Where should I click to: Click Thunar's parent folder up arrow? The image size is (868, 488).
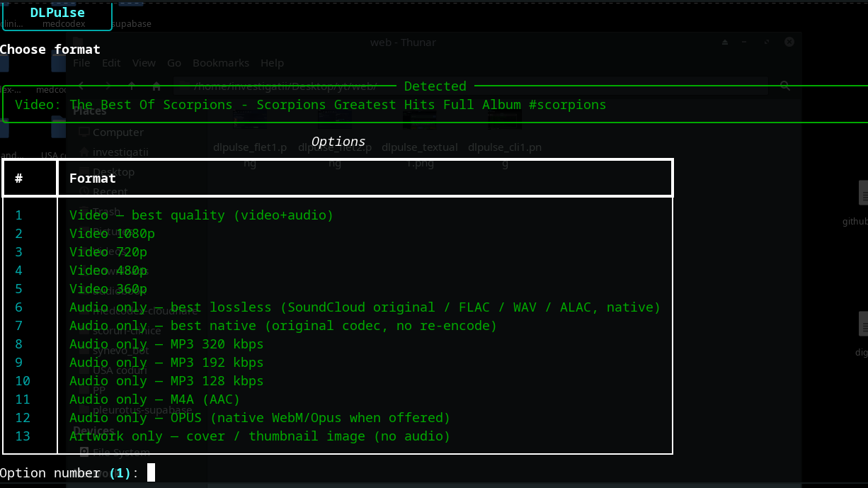pos(132,86)
